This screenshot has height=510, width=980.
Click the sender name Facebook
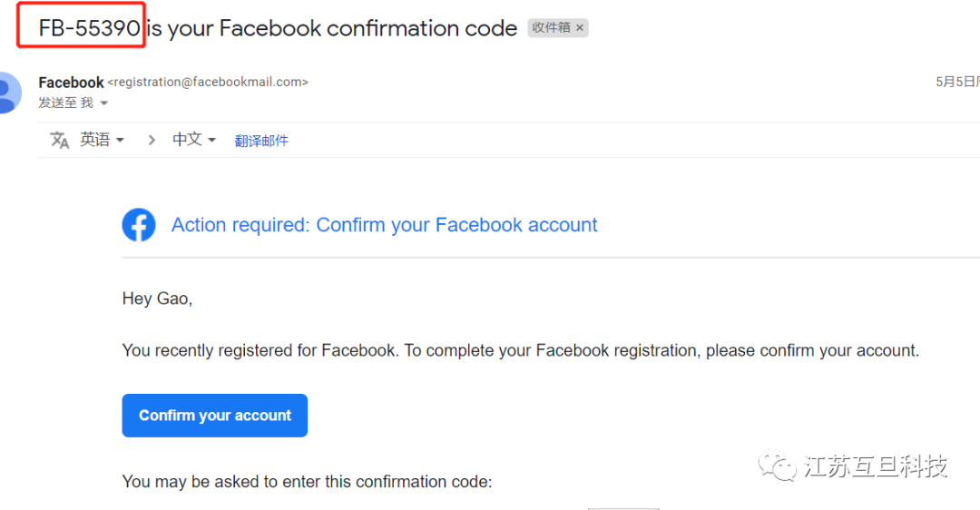point(71,83)
